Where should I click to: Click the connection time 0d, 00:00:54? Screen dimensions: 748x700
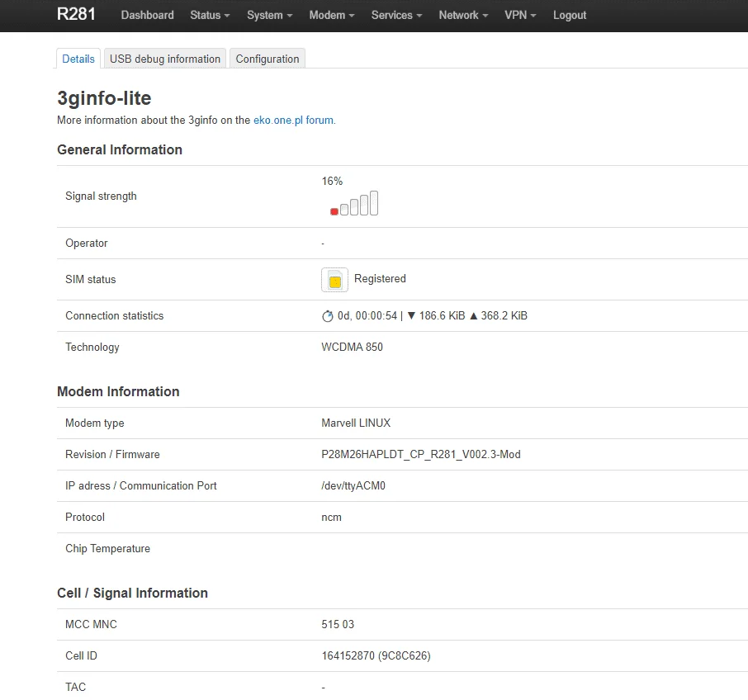click(367, 315)
